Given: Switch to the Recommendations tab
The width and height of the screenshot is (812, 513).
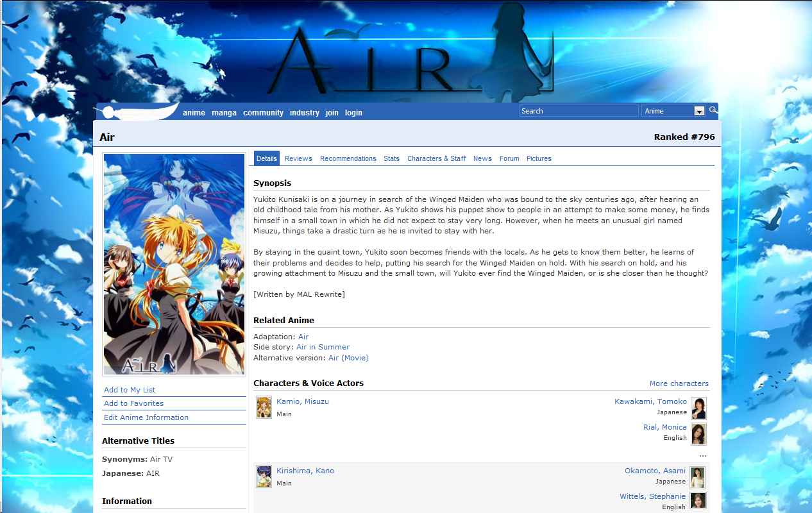Looking at the screenshot, I should pyautogui.click(x=348, y=158).
